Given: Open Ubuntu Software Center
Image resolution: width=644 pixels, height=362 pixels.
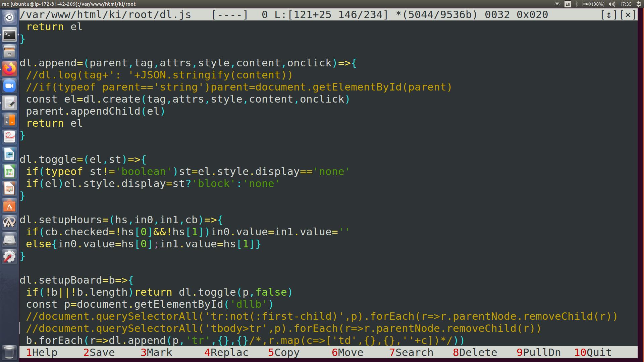Looking at the screenshot, I should pyautogui.click(x=9, y=206).
